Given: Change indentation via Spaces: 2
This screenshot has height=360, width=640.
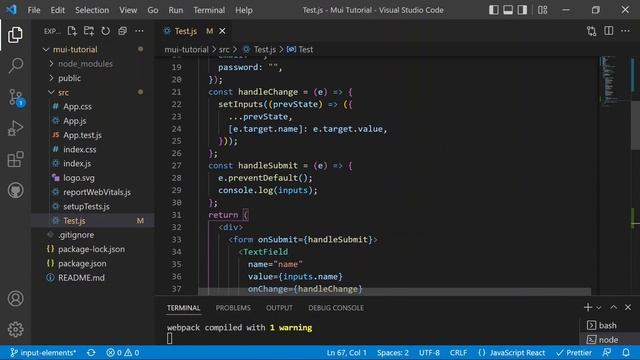Looking at the screenshot, I should [393, 353].
